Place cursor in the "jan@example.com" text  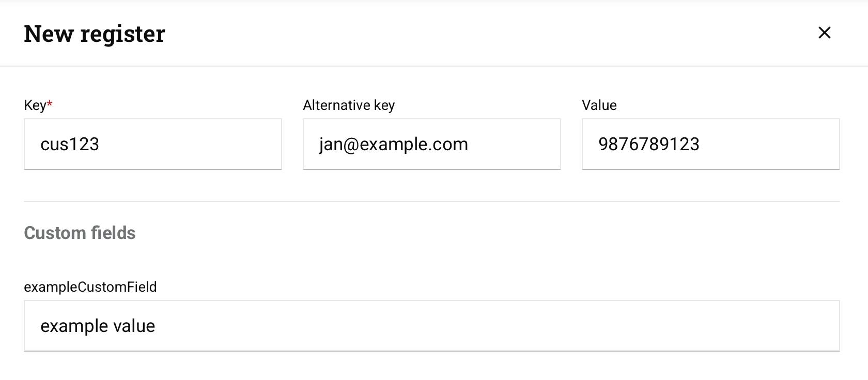coord(394,144)
